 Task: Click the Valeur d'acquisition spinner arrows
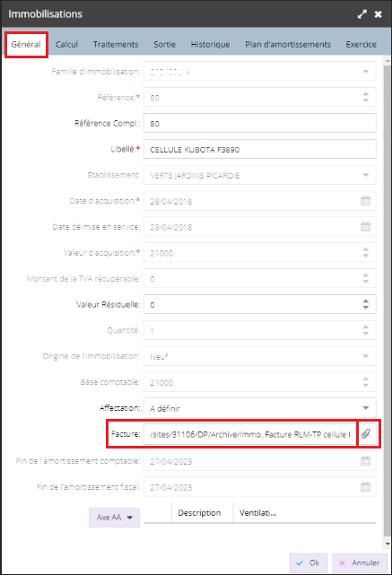pyautogui.click(x=366, y=252)
